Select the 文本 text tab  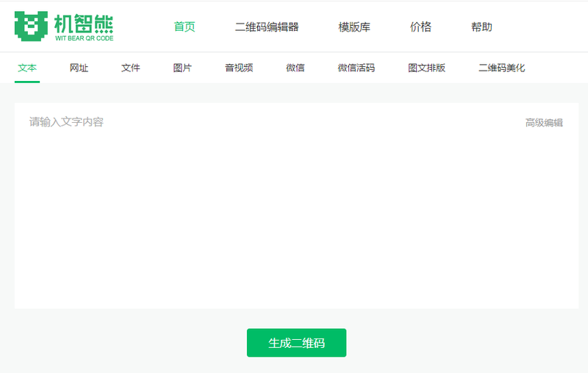[x=27, y=68]
